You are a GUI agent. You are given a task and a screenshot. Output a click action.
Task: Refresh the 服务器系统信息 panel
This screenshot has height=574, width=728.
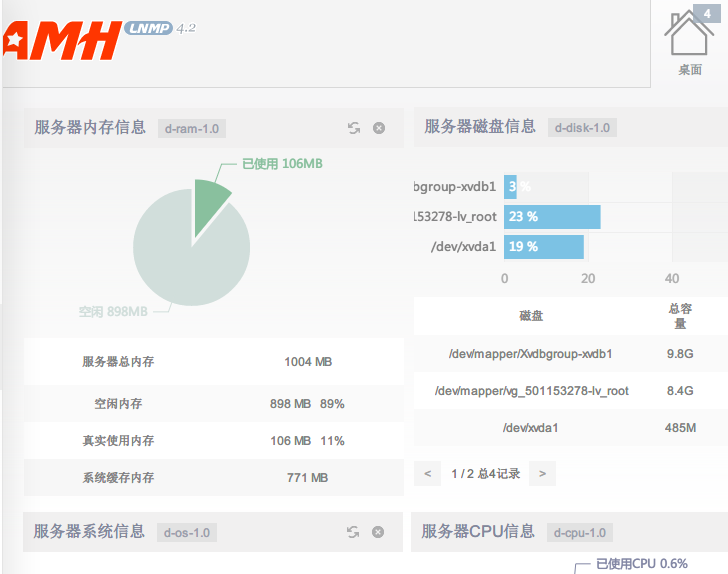point(353,532)
